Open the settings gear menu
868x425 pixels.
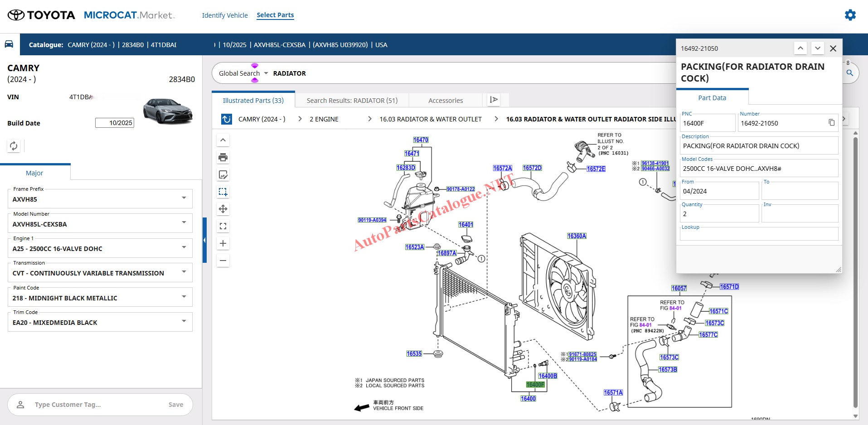coord(850,15)
